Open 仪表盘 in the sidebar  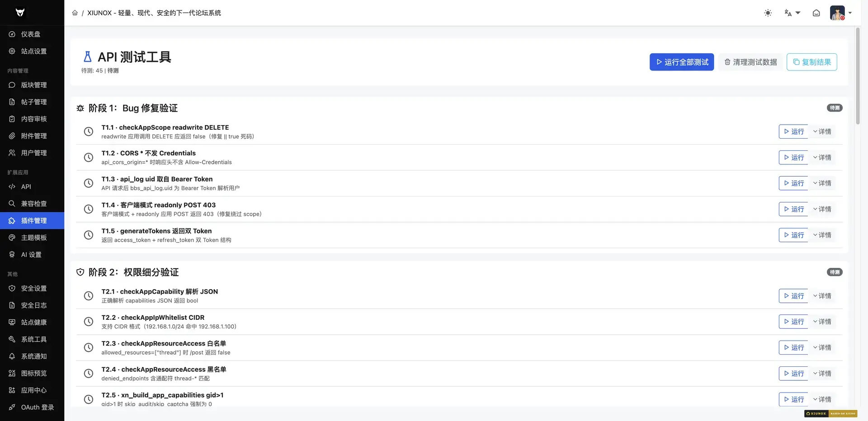point(32,34)
